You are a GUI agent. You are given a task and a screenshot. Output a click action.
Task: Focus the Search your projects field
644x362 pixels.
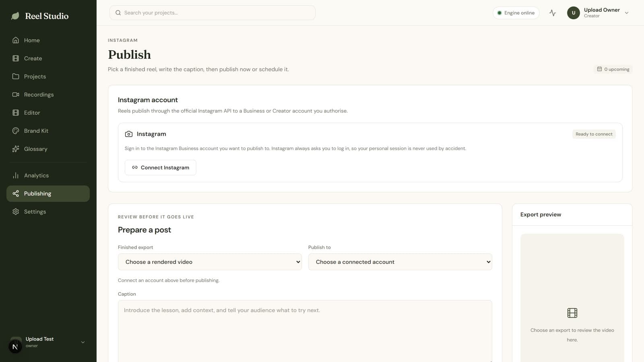click(x=213, y=13)
